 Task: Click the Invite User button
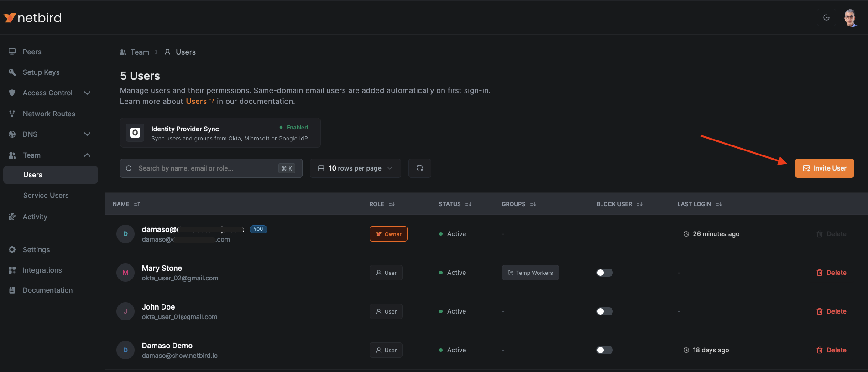[x=825, y=168]
